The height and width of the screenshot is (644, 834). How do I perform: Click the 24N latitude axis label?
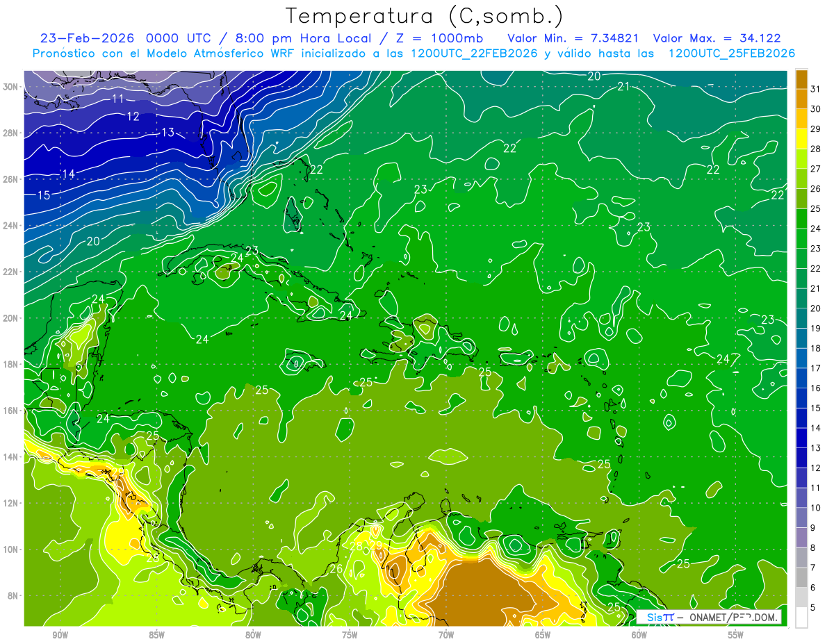coord(12,226)
